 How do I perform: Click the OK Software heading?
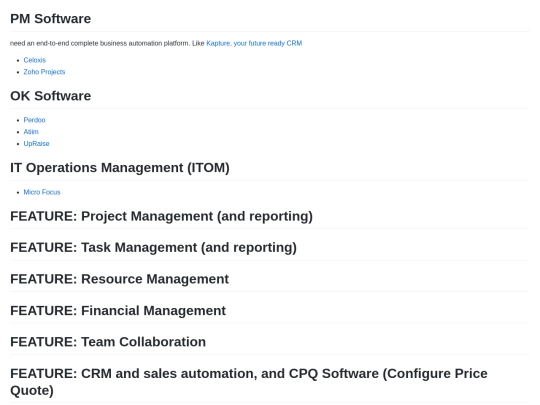point(51,96)
